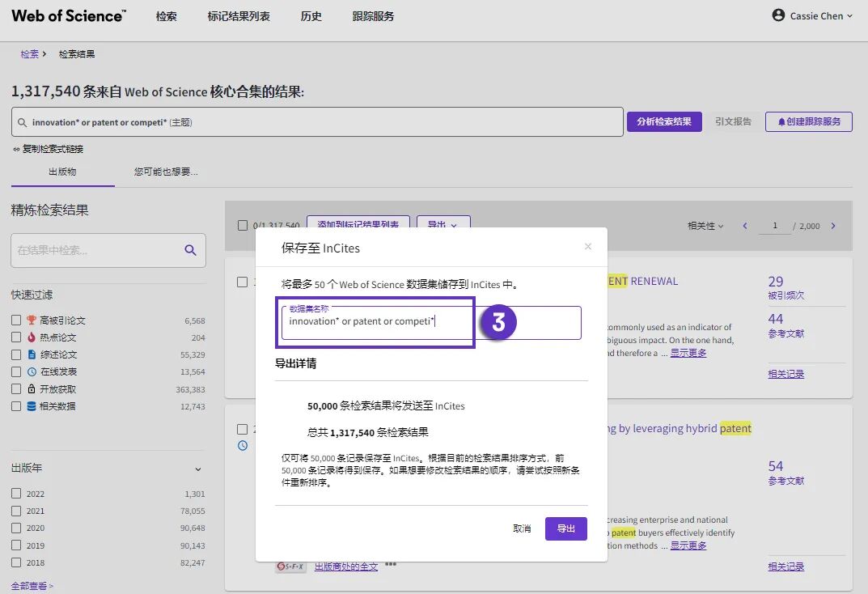The height and width of the screenshot is (594, 868).
Task: Click the three-dot more options icon
Action: coord(391,564)
